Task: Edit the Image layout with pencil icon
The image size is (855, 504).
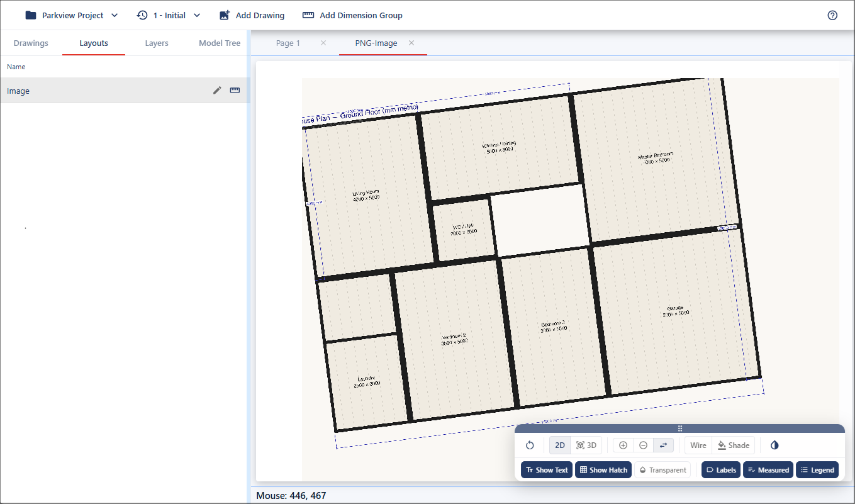Action: pyautogui.click(x=217, y=91)
